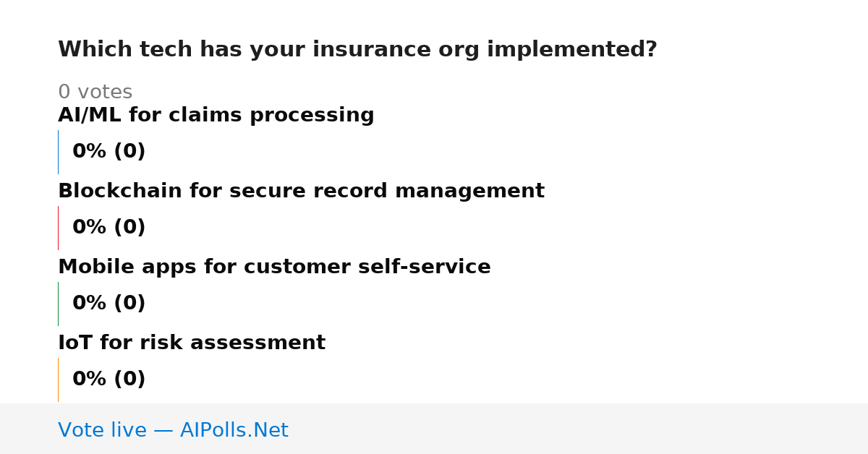
Task: Pick Mobile apps for customer self-service
Action: pyautogui.click(x=274, y=267)
